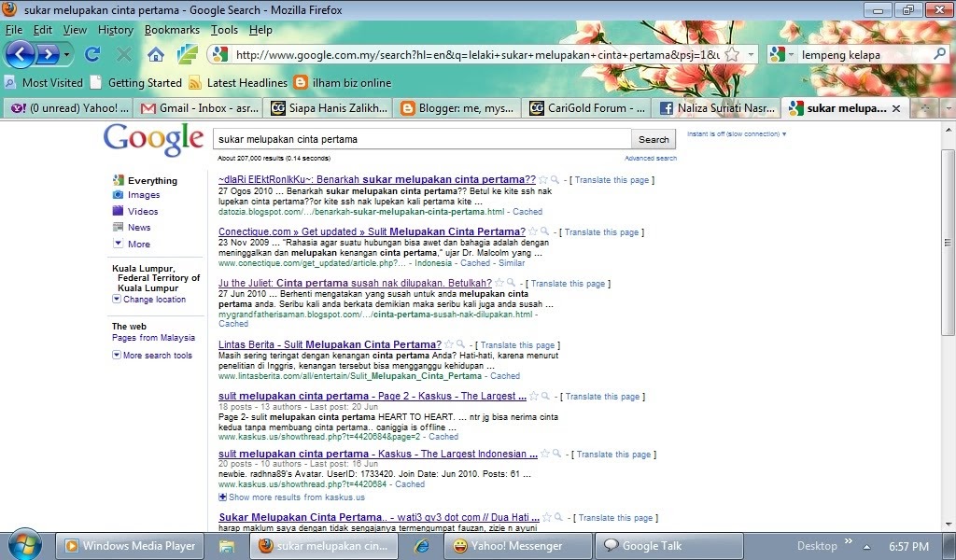Preview Lintas Berita result with magnifier icon
Viewport: 956px width, 560px height.
pyautogui.click(x=460, y=344)
